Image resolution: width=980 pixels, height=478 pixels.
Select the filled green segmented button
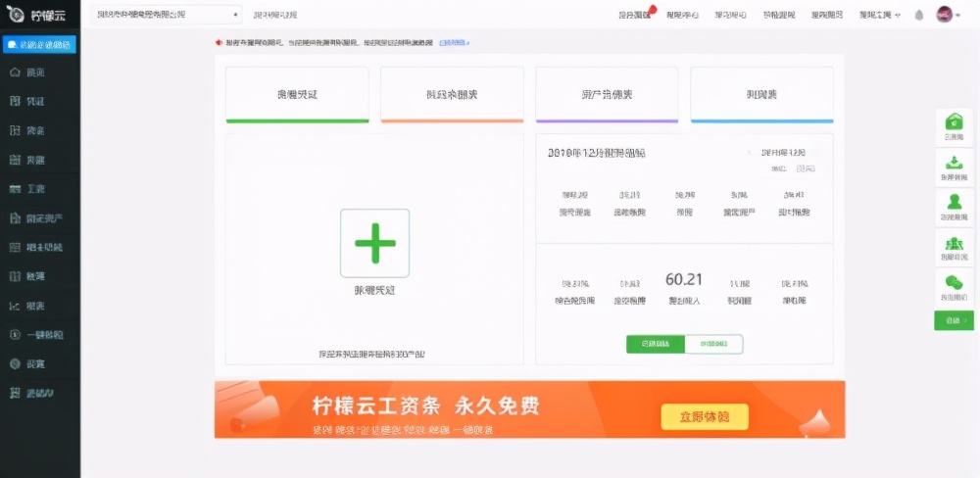656,344
